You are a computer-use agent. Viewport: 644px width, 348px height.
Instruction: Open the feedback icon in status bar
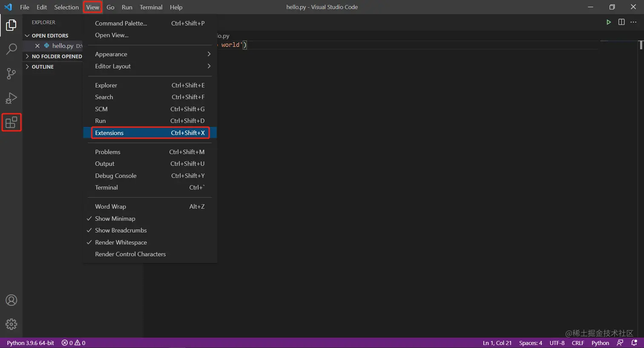(620, 343)
